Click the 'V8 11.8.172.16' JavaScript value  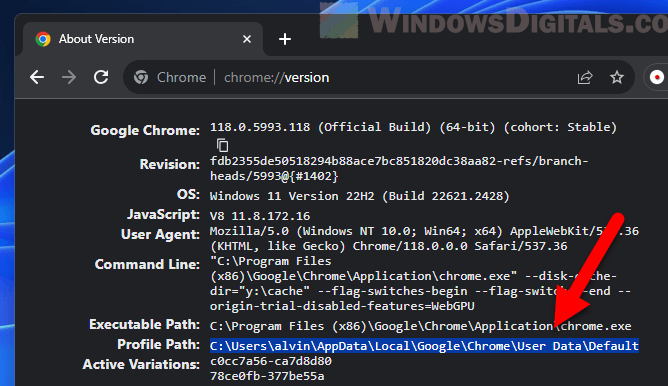(260, 216)
